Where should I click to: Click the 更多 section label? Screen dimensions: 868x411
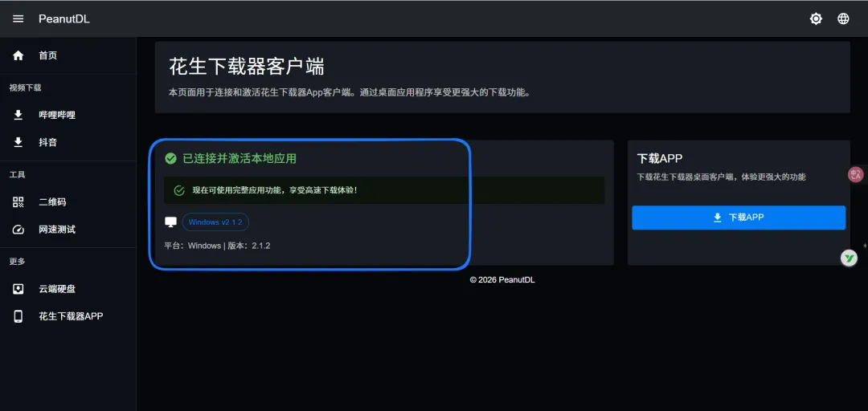coord(17,262)
